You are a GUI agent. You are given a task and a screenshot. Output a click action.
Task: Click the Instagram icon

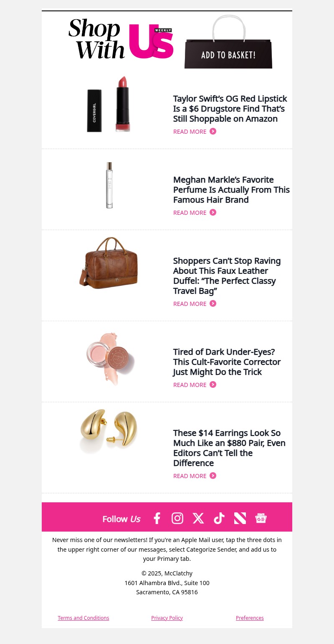(x=177, y=518)
